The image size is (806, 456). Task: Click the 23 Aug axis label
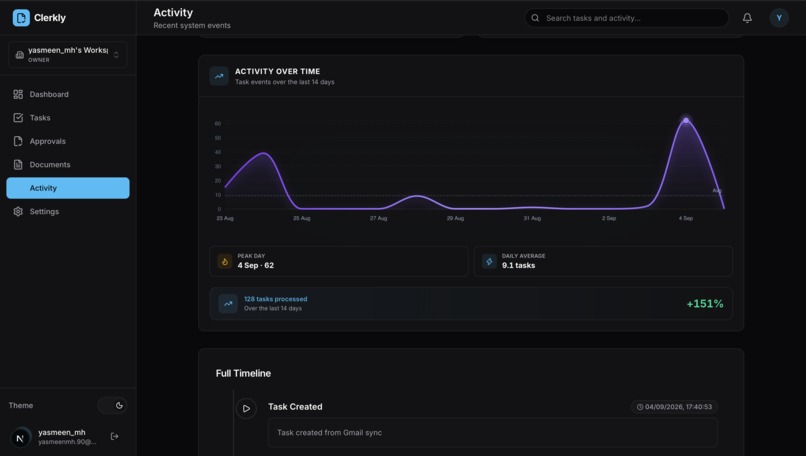point(225,218)
